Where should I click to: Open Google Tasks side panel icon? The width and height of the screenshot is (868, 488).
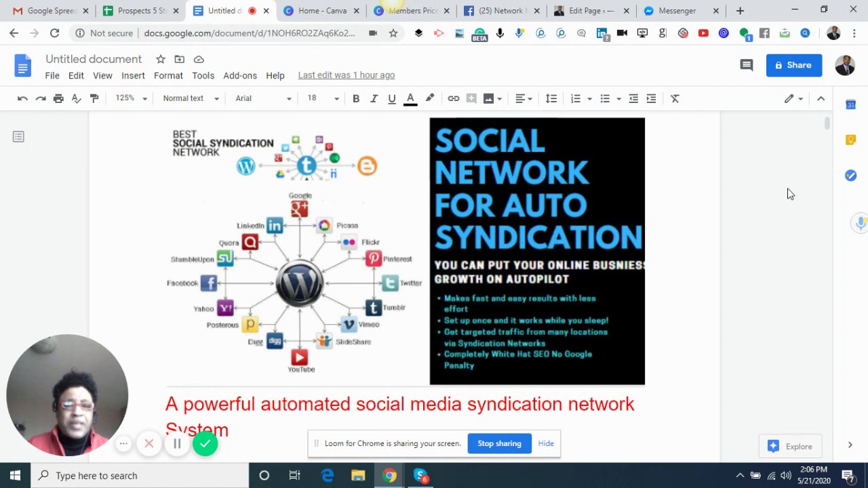click(x=850, y=176)
